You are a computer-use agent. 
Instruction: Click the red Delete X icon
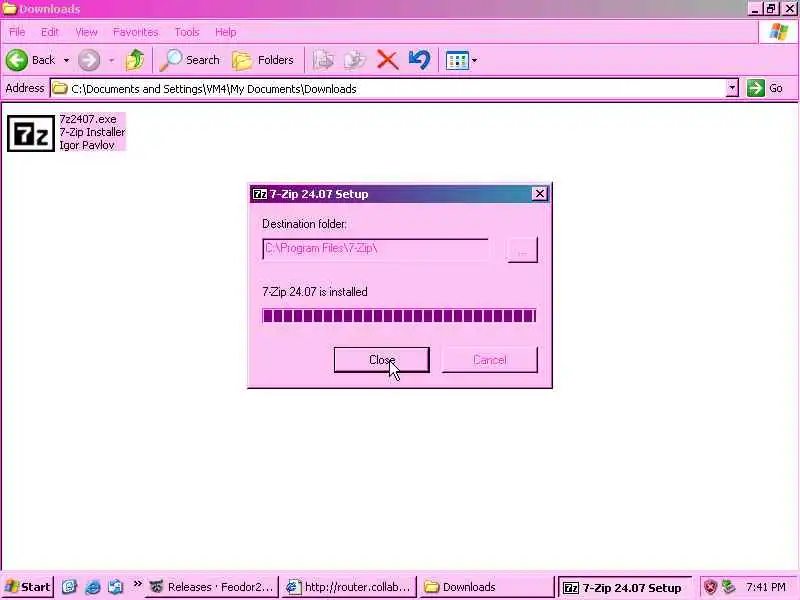coord(387,60)
